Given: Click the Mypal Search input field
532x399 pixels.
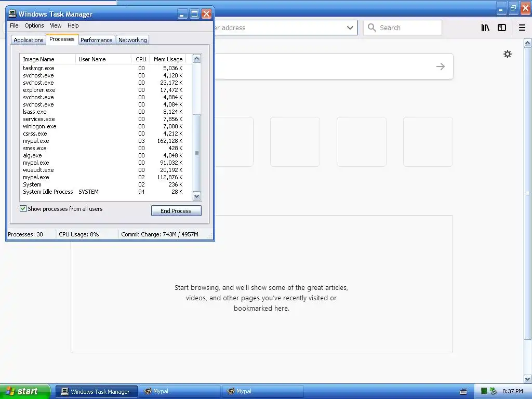Looking at the screenshot, I should click(x=403, y=28).
